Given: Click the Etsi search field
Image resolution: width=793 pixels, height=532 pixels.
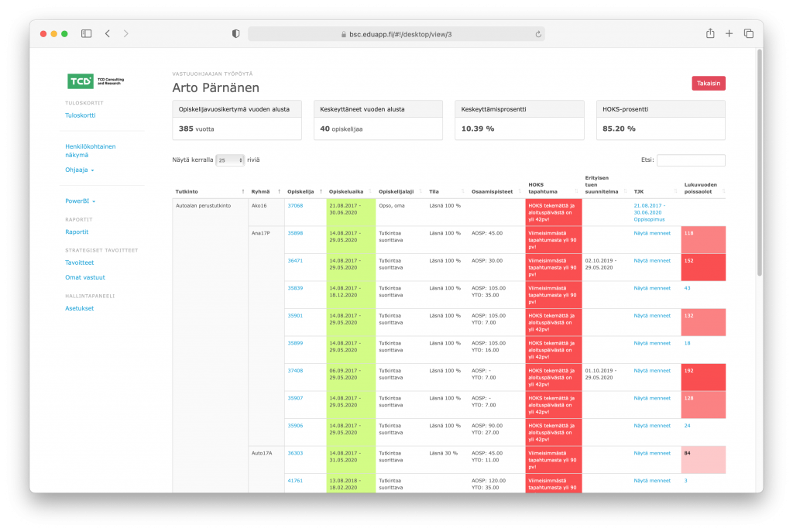Looking at the screenshot, I should tap(690, 160).
